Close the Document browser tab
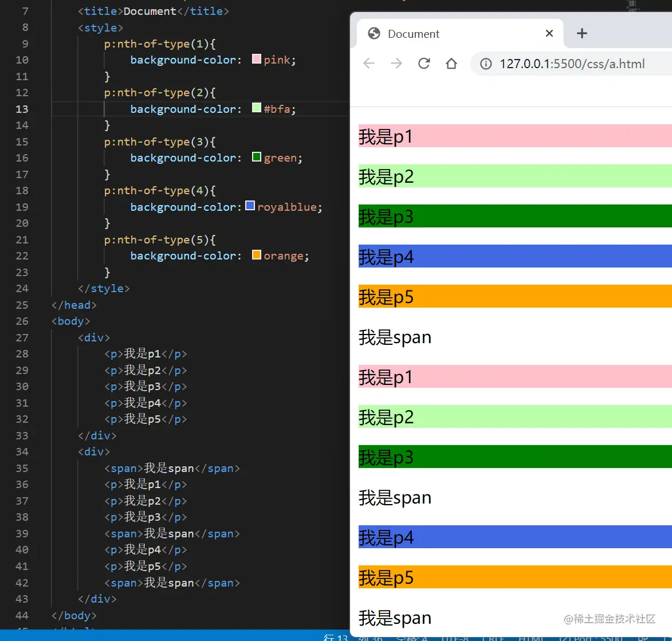Image resolution: width=672 pixels, height=641 pixels. click(549, 33)
